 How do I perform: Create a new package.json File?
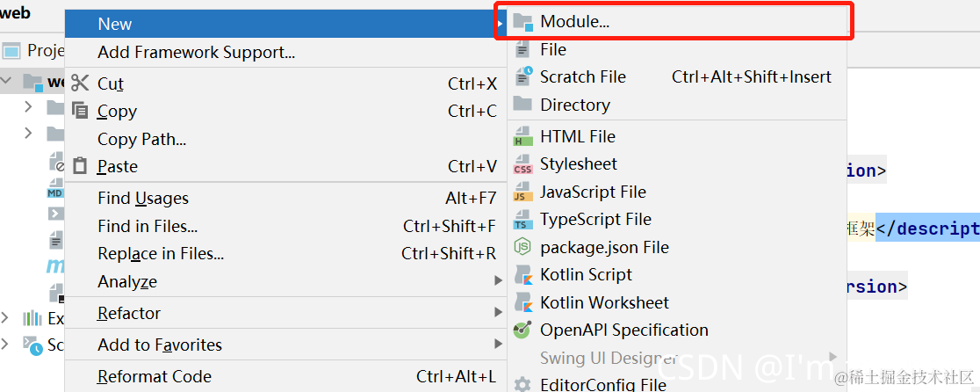[676, 247]
